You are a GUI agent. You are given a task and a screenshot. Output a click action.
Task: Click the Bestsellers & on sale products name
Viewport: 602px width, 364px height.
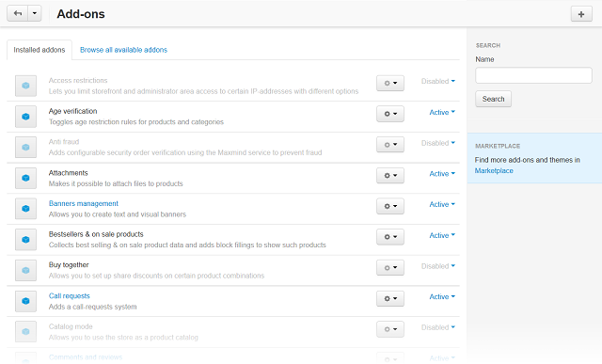coord(96,234)
